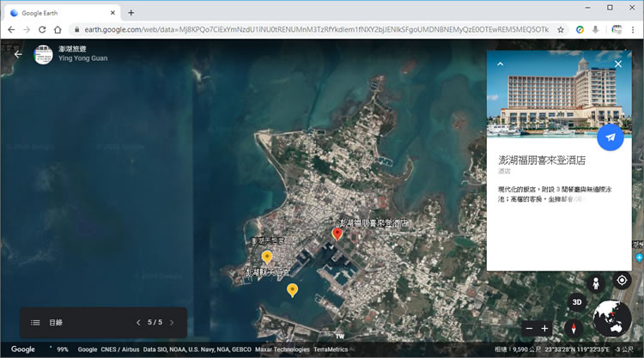The height and width of the screenshot is (358, 644).
Task: Click the browser back button
Action: pyautogui.click(x=11, y=29)
